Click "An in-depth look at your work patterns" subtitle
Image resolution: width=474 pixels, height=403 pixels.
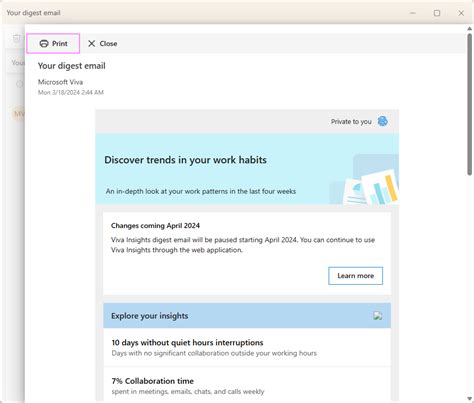point(201,191)
